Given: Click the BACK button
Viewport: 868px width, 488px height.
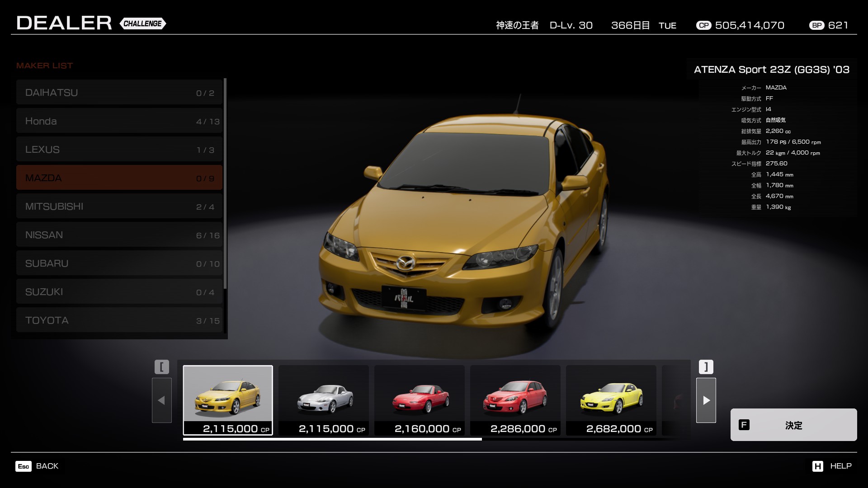Looking at the screenshot, I should tap(47, 466).
